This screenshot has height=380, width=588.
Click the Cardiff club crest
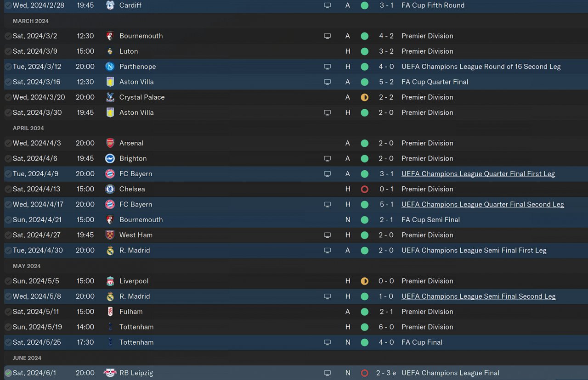tap(110, 6)
